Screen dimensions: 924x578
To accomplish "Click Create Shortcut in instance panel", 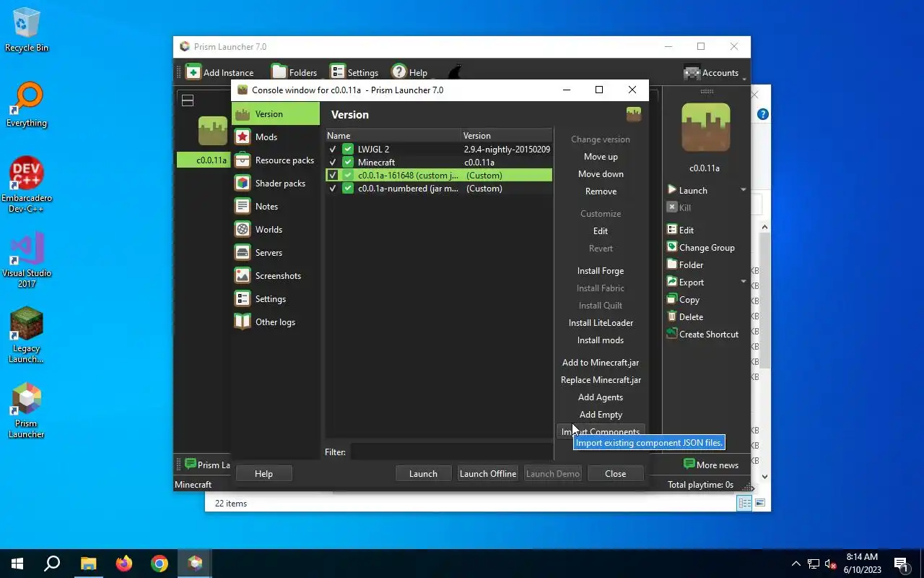I will 702,334.
